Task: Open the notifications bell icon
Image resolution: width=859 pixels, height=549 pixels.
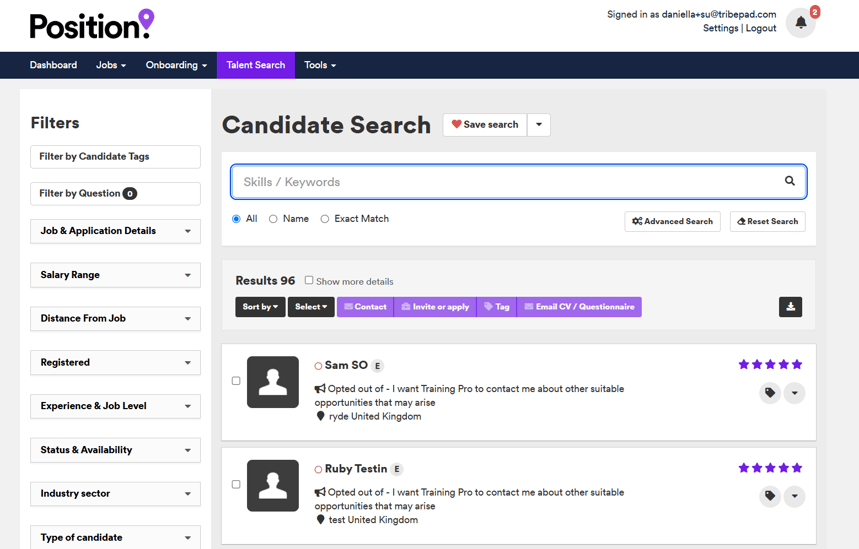Action: (x=800, y=23)
